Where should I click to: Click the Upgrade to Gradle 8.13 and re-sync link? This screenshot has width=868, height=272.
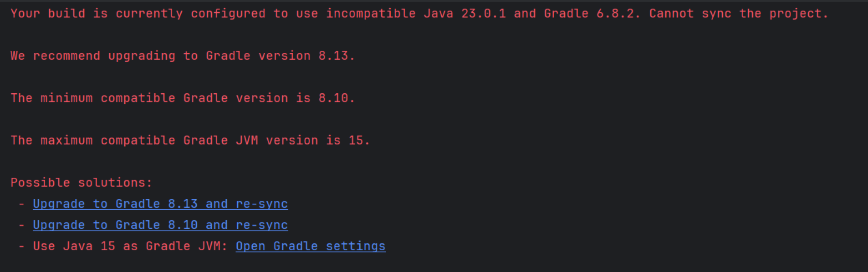pos(160,204)
